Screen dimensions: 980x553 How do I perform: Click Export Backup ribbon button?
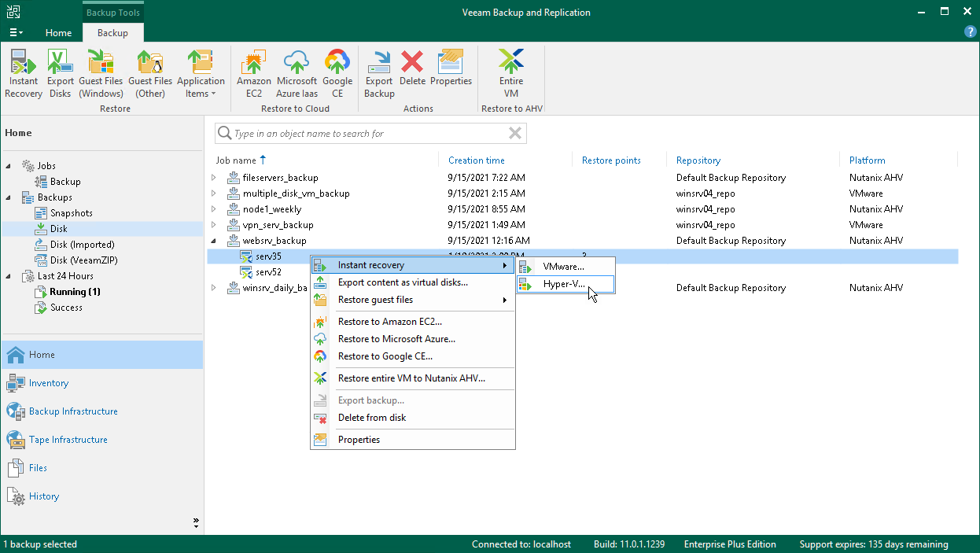tap(379, 73)
